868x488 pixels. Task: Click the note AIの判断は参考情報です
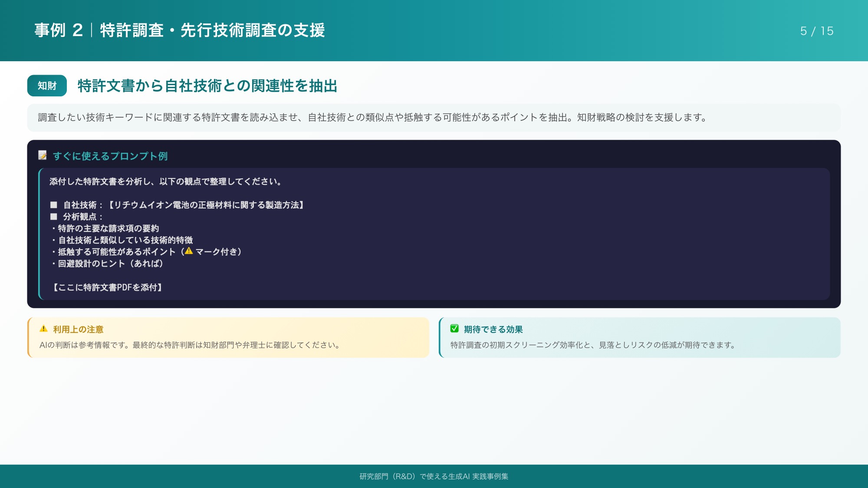(190, 345)
